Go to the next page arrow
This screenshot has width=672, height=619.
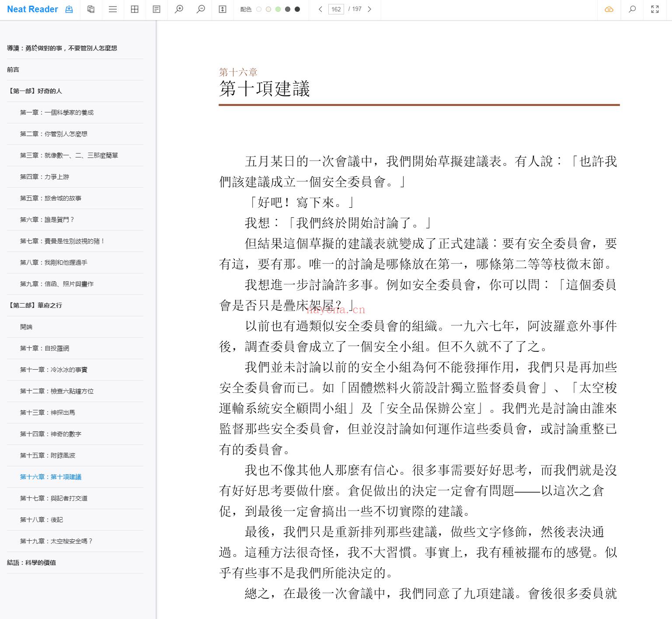369,9
